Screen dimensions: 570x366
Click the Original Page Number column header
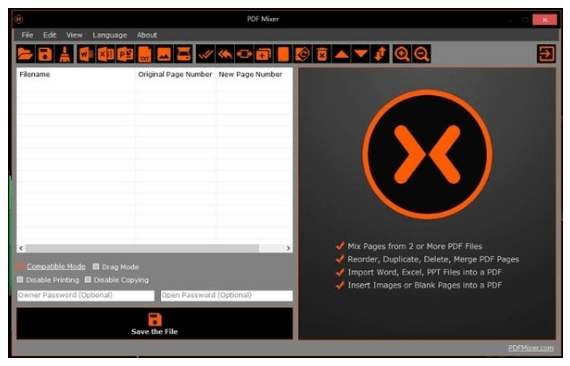[175, 74]
